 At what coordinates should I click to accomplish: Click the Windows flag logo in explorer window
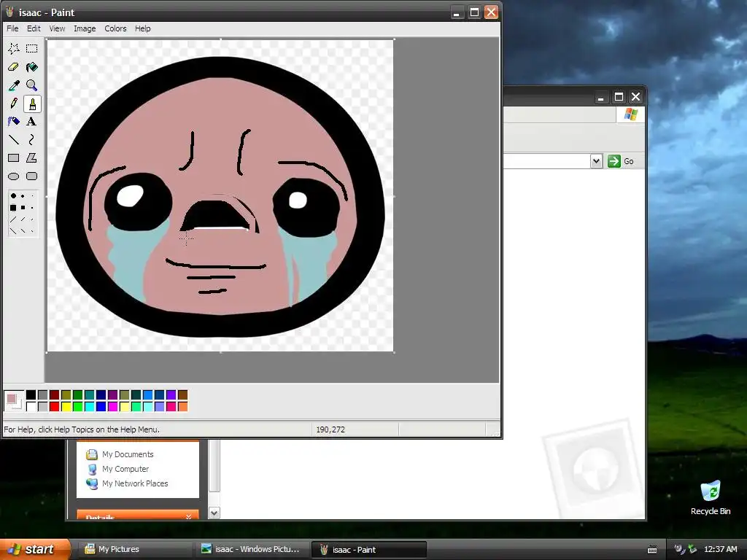pyautogui.click(x=630, y=114)
